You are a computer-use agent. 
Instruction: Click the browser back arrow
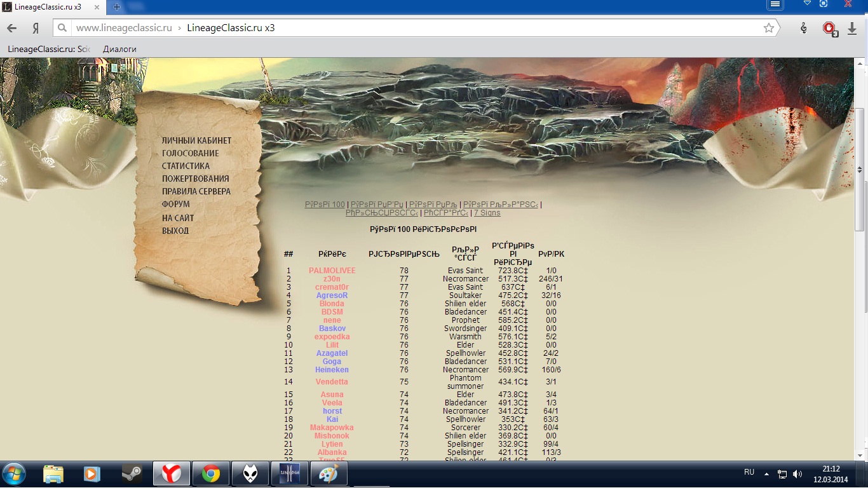point(12,29)
